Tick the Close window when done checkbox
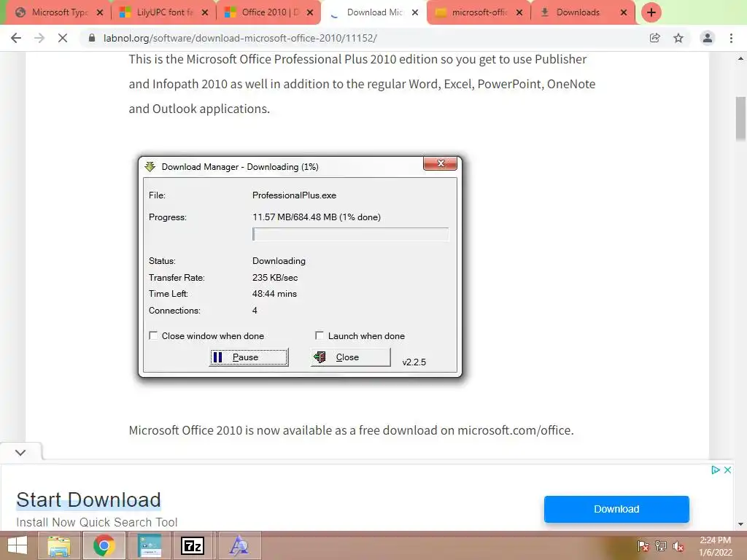 click(153, 335)
